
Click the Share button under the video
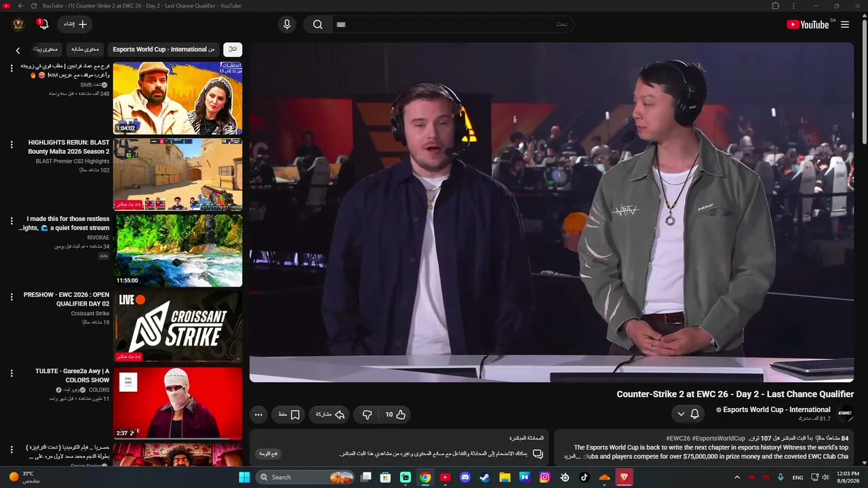330,414
